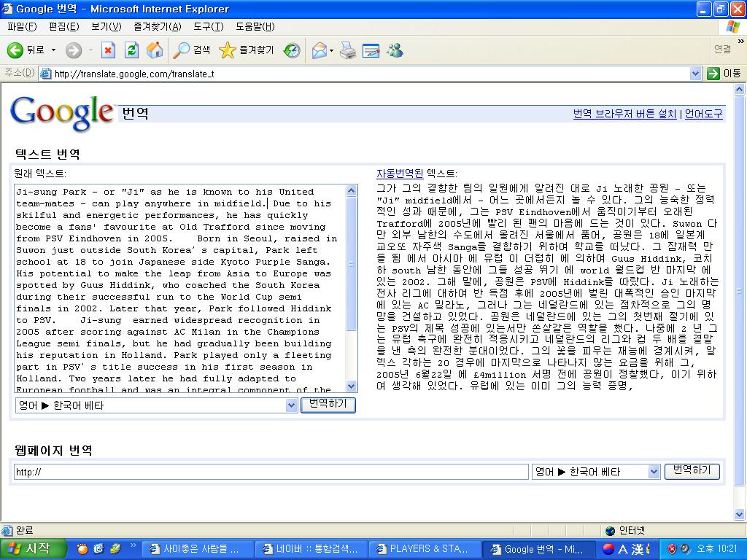Open webpage translation language dropdown

coord(654,472)
